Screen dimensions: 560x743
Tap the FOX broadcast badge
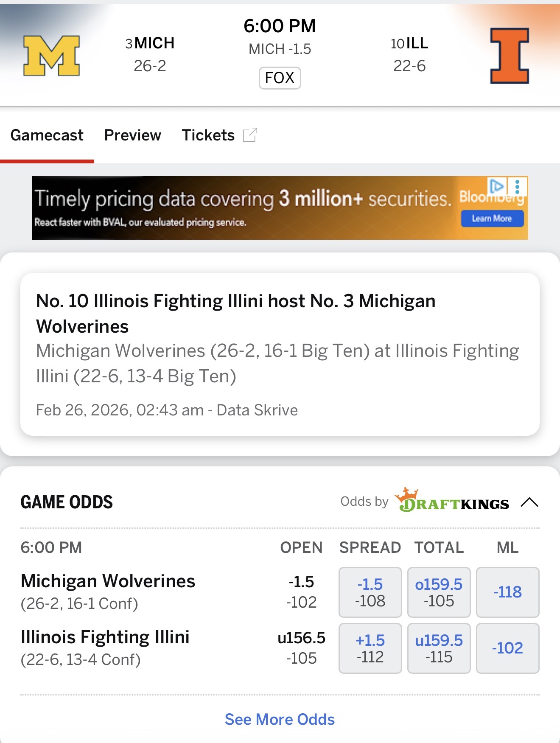coord(280,78)
